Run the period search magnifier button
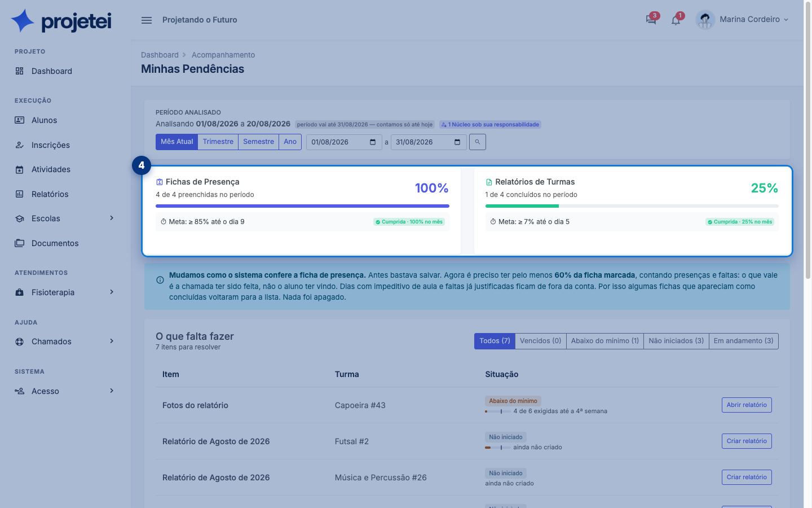This screenshot has height=508, width=812. [478, 142]
